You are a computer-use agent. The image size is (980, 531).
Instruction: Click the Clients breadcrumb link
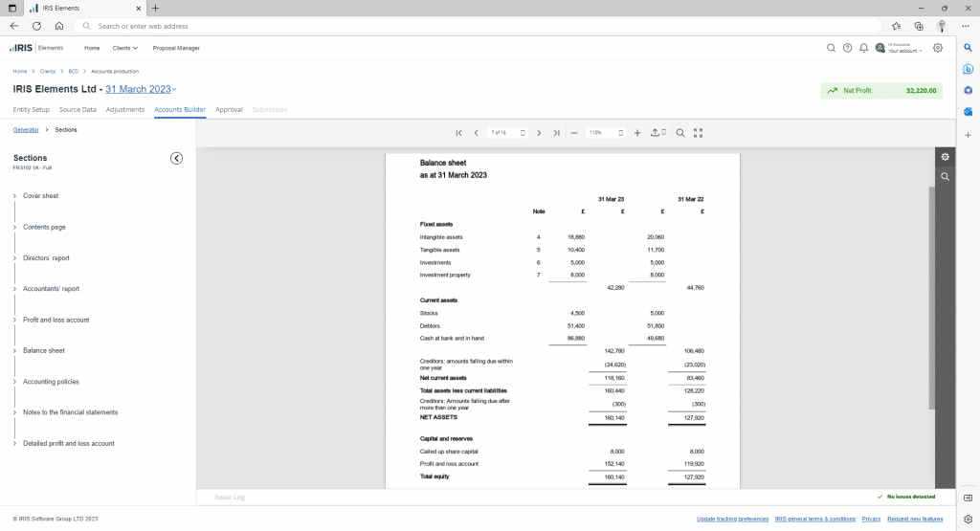tap(48, 71)
